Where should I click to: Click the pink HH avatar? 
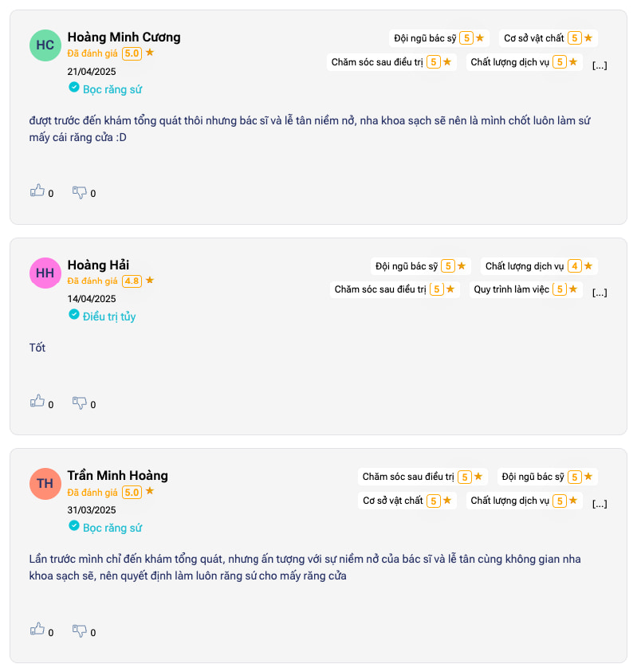click(x=45, y=273)
